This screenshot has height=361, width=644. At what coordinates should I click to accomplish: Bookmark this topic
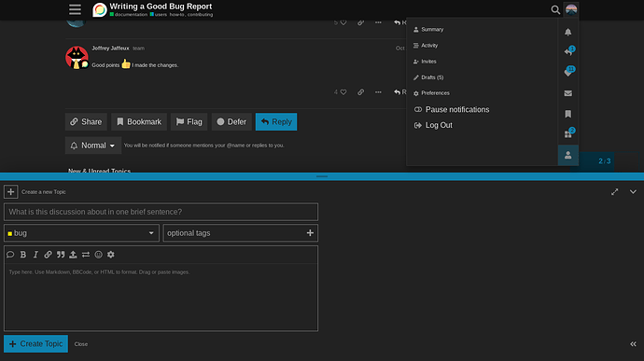pos(139,122)
